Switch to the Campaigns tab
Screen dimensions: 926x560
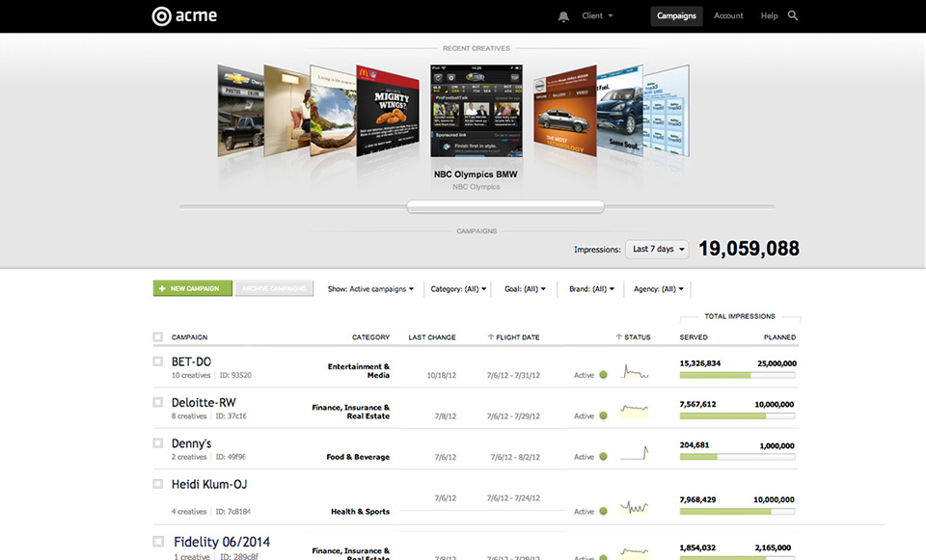tap(676, 16)
